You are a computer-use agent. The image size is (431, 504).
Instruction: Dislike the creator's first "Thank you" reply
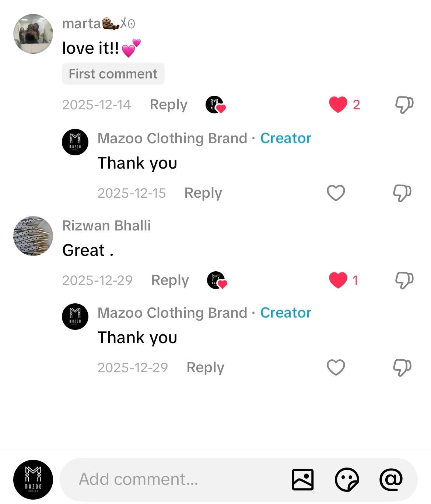[402, 193]
